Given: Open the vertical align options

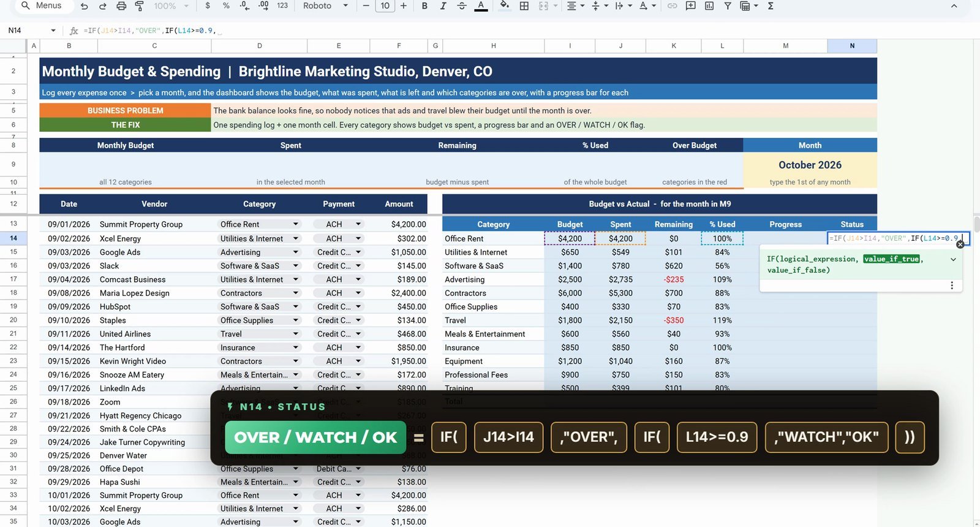Looking at the screenshot, I should click(599, 6).
